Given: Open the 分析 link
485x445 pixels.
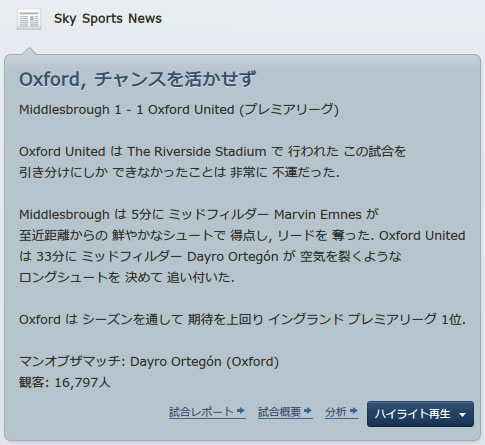Looking at the screenshot, I should tap(342, 412).
